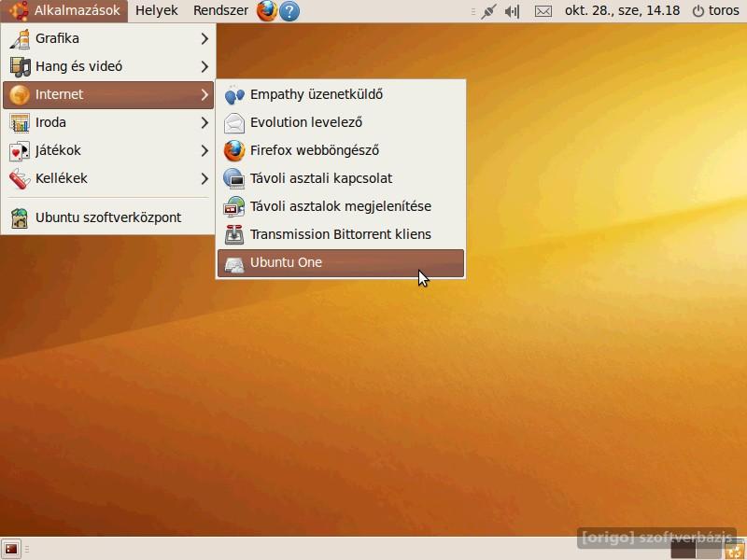Open Távoli asztalok megjelenítése

point(341,206)
